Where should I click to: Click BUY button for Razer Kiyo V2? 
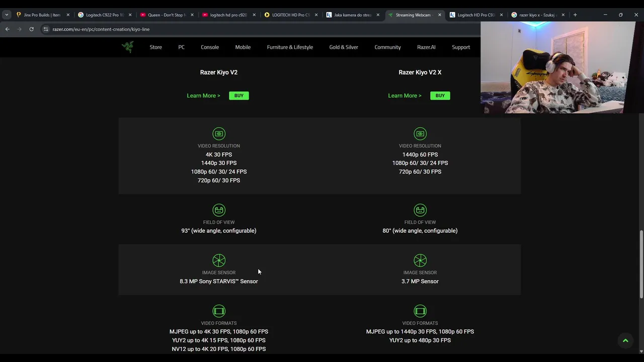pos(239,96)
